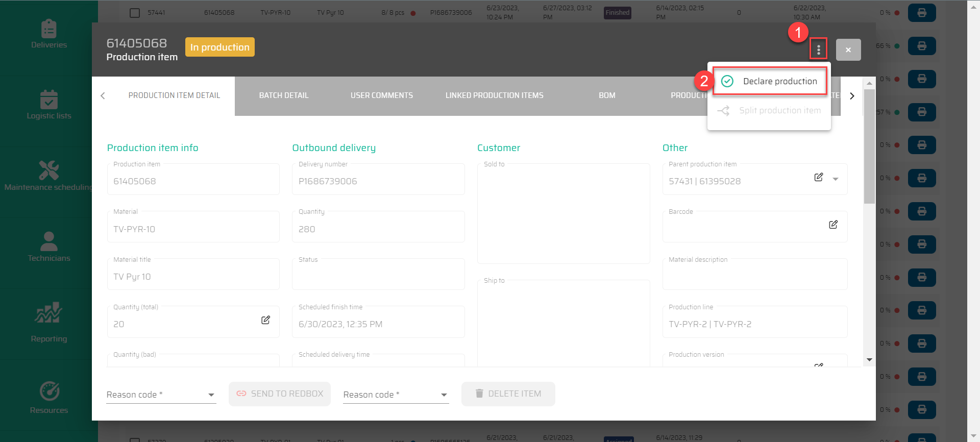Open Reason code dropdown beside Delete Item
Image resolution: width=980 pixels, height=442 pixels.
tap(396, 395)
